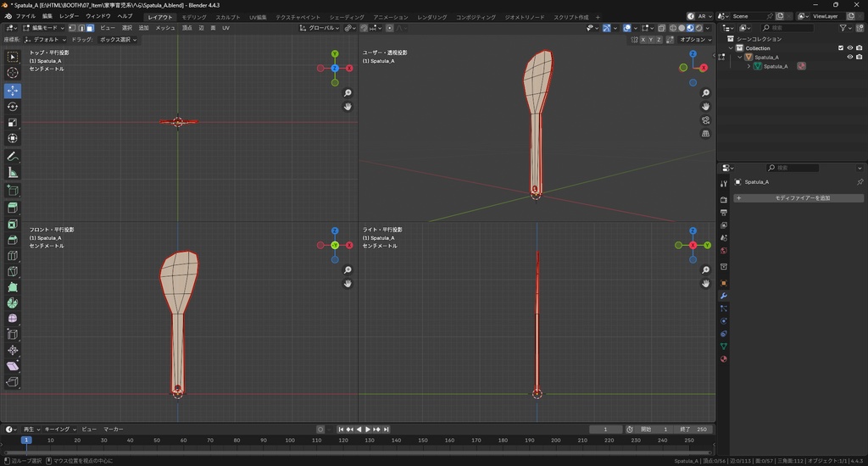Open the グローバル orientation dropdown

coord(320,28)
